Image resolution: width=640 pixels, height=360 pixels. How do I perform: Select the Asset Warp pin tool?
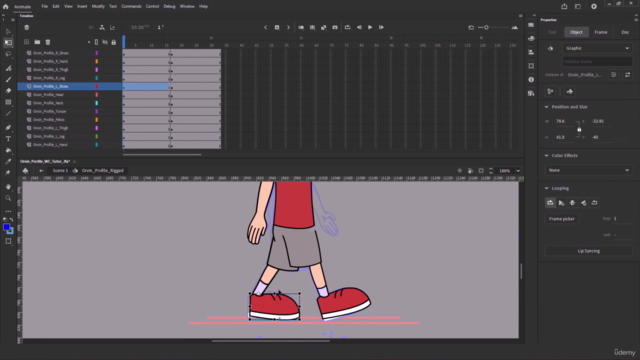(x=8, y=173)
